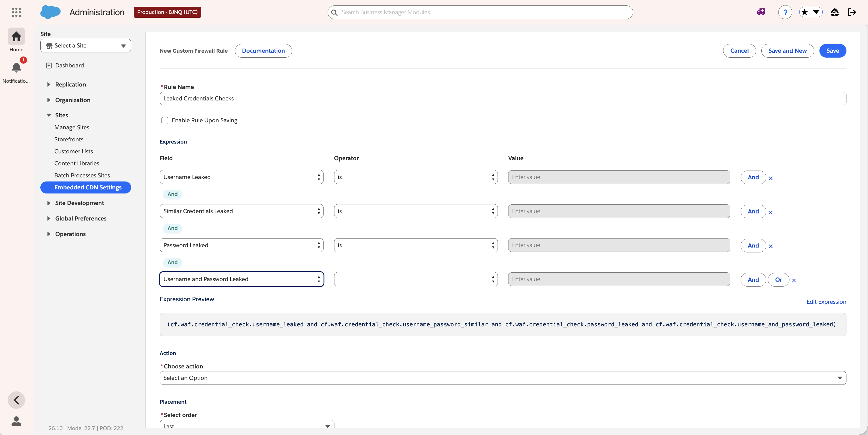Screen dimensions: 868x435
Task: Open the help question mark icon
Action: click(x=785, y=13)
